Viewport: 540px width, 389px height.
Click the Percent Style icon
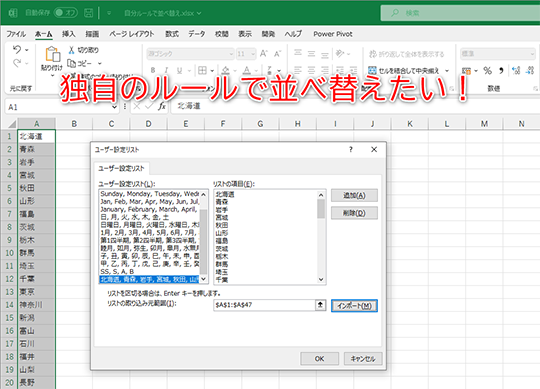click(x=487, y=71)
